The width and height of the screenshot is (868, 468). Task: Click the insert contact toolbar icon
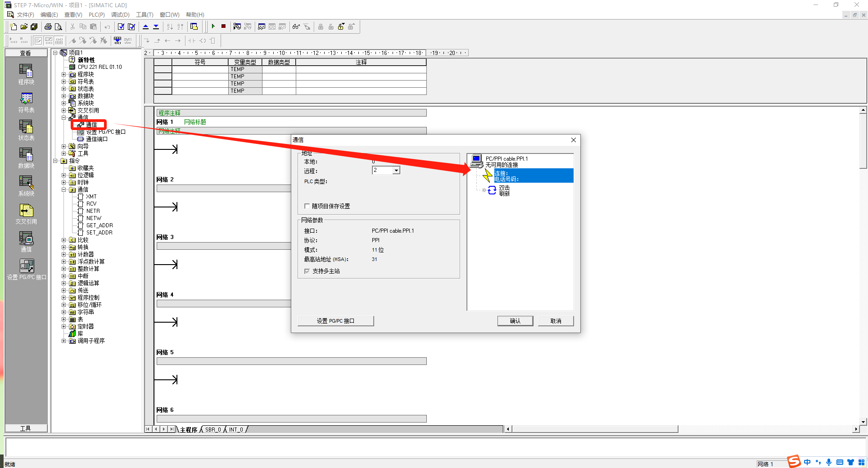click(x=192, y=40)
